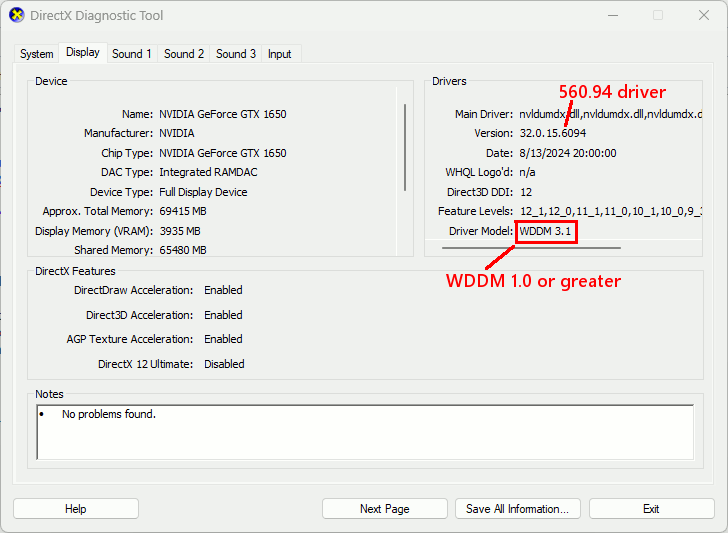Select the Driver Model value WDDM 3.1
Image resolution: width=728 pixels, height=533 pixels.
tap(546, 231)
